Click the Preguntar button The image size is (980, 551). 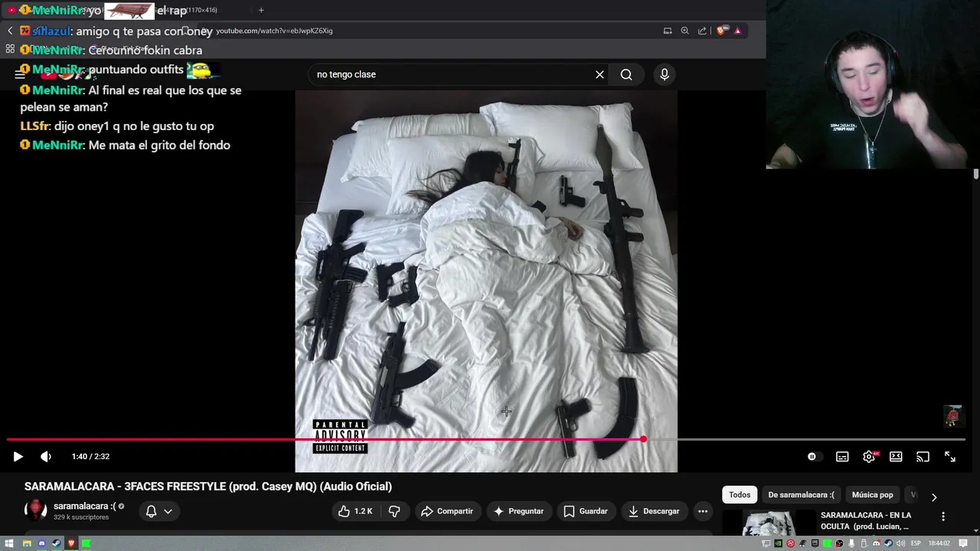pyautogui.click(x=518, y=511)
